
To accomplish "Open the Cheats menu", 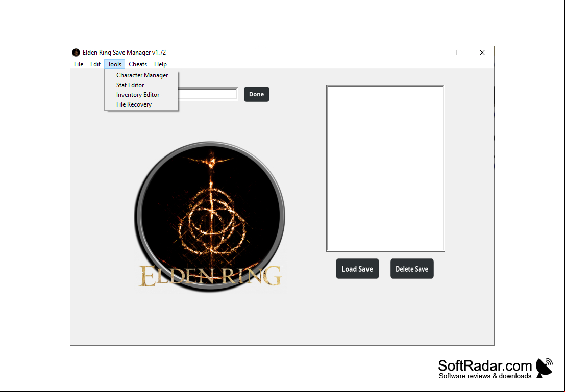I will click(138, 64).
